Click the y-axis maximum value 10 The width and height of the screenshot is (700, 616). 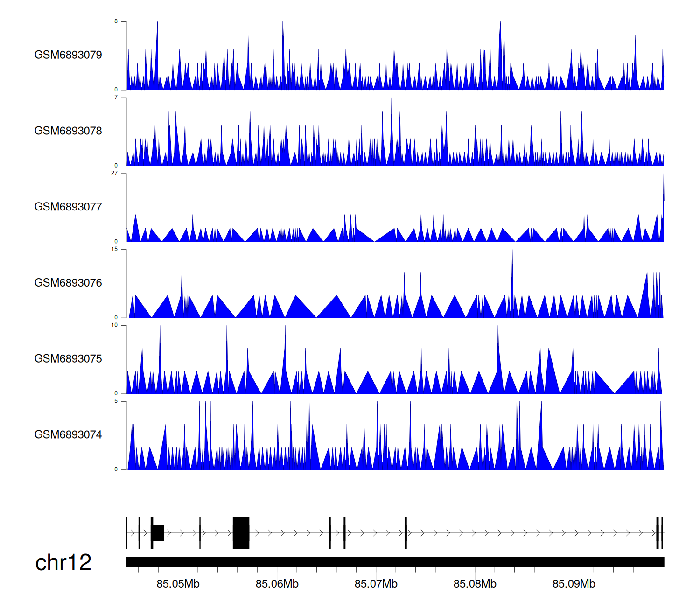tap(114, 325)
